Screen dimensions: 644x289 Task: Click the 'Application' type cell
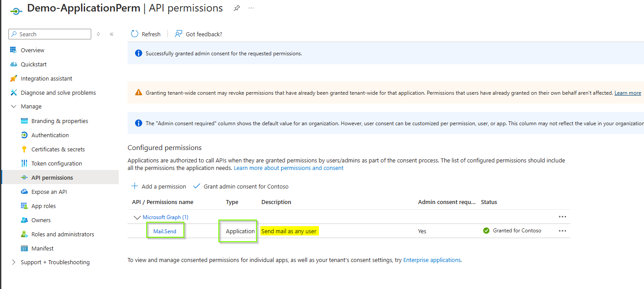(241, 231)
